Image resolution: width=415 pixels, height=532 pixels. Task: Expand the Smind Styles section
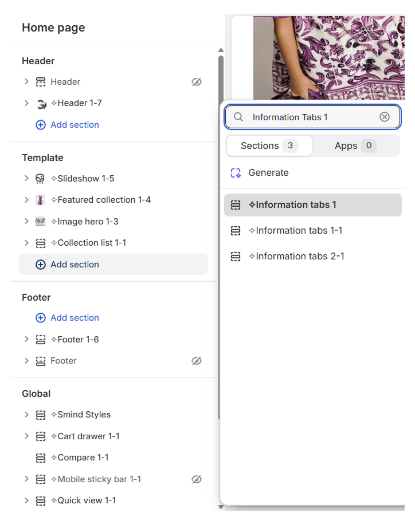click(26, 414)
